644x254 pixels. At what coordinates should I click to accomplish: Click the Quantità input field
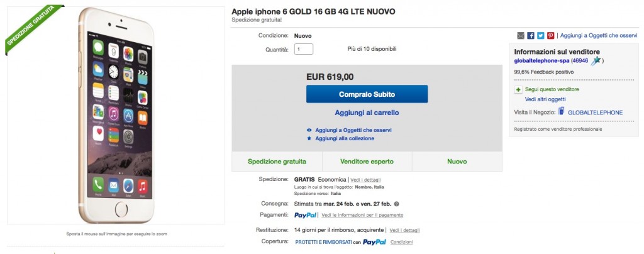(x=303, y=49)
